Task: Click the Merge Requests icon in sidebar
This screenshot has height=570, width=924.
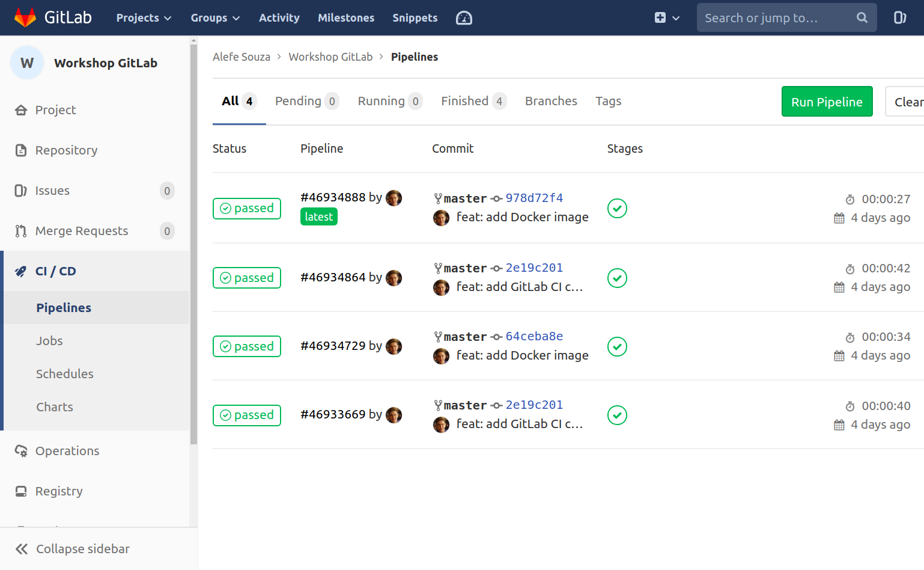Action: pyautogui.click(x=21, y=231)
